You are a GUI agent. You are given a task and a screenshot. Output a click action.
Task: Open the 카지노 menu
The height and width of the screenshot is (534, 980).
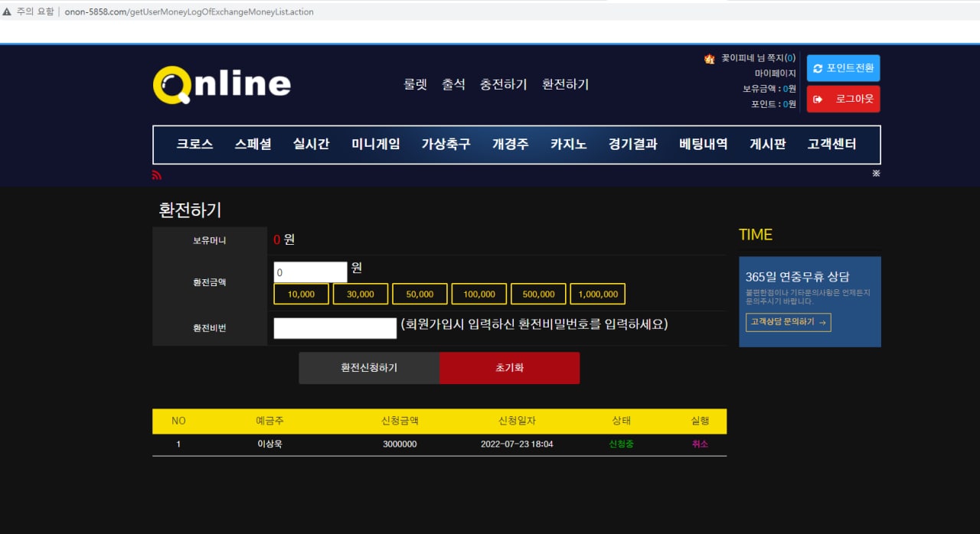568,144
